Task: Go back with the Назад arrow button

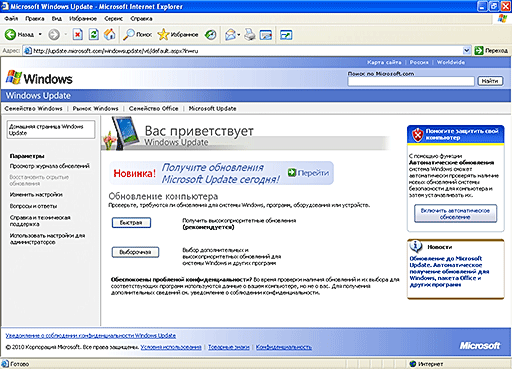Action: pos(19,34)
